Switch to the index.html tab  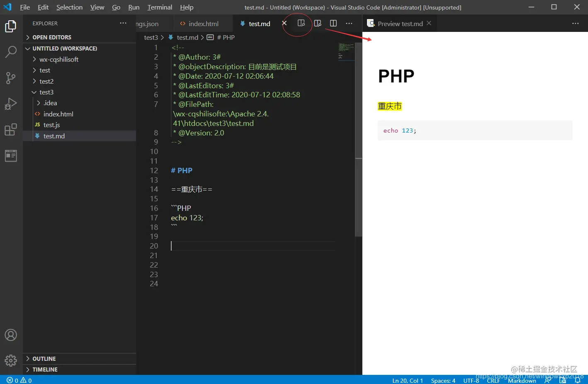tap(199, 24)
